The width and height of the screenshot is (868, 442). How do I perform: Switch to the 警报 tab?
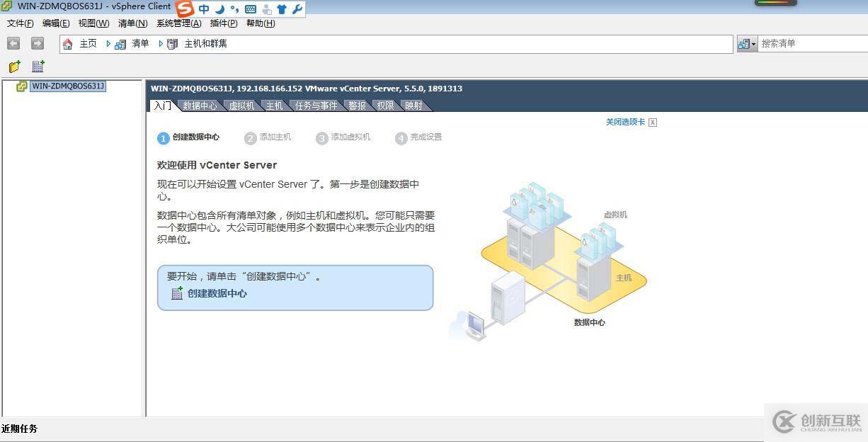(358, 106)
